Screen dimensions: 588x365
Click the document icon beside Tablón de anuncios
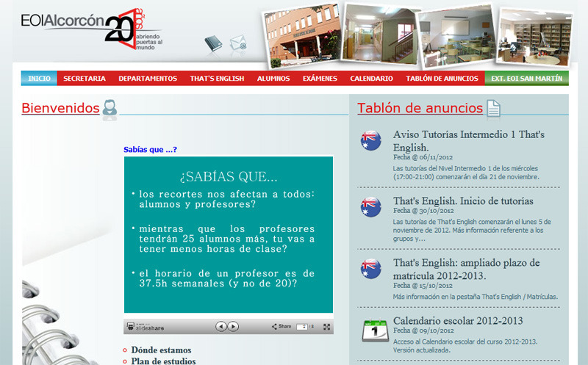click(493, 108)
